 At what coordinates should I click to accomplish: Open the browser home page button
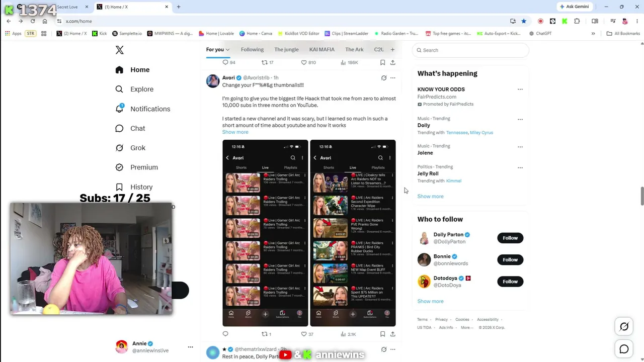pyautogui.click(x=45, y=21)
